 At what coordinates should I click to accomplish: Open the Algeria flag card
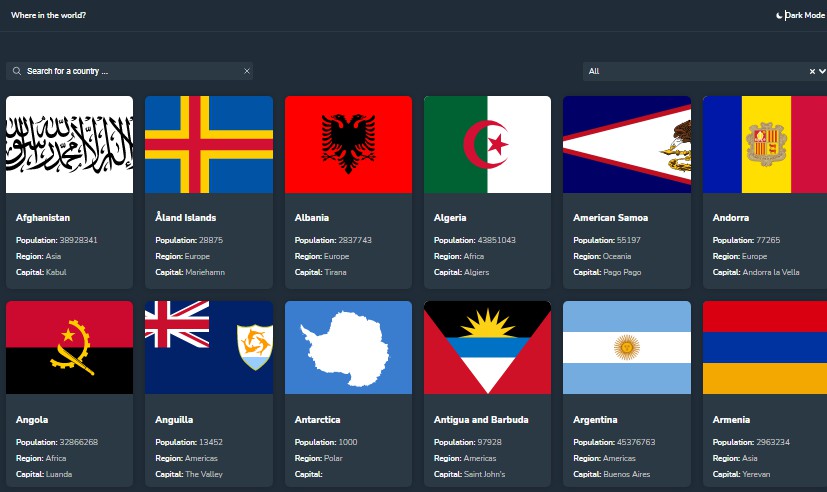tap(487, 144)
